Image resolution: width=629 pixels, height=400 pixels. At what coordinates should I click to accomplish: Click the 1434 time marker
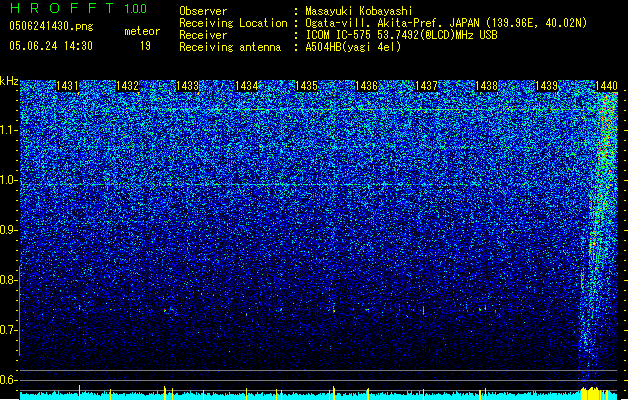tap(246, 86)
